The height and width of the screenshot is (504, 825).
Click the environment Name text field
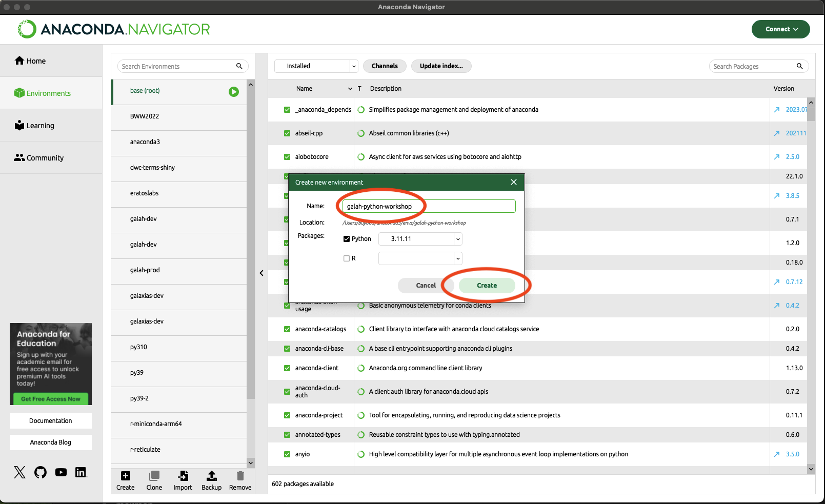click(429, 206)
